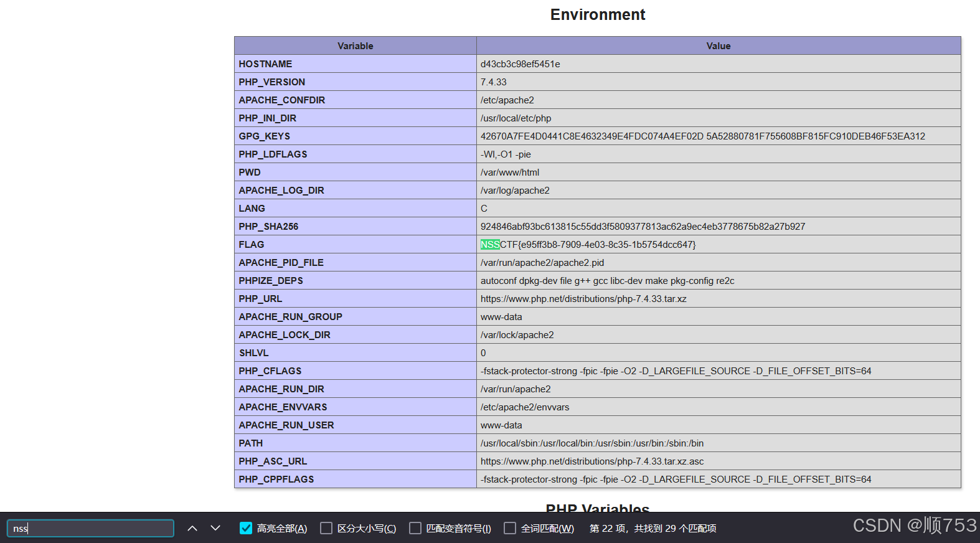Click the SHLVL variable name
The width and height of the screenshot is (980, 543).
[253, 353]
